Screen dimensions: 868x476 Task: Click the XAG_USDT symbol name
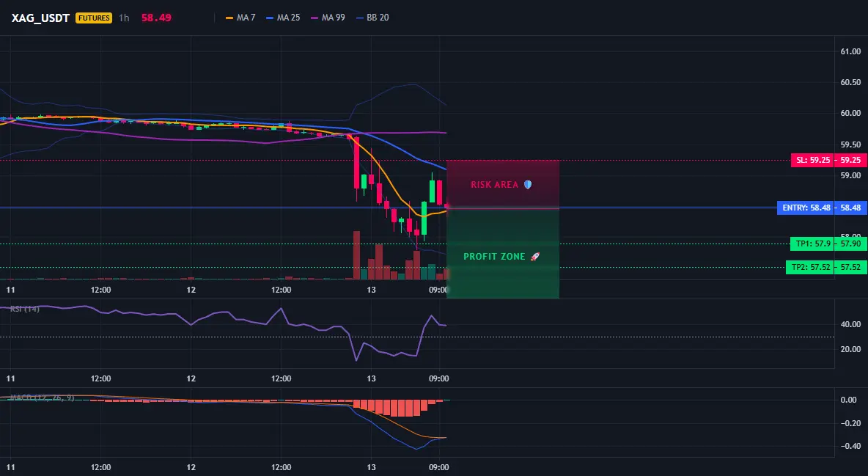(x=40, y=18)
